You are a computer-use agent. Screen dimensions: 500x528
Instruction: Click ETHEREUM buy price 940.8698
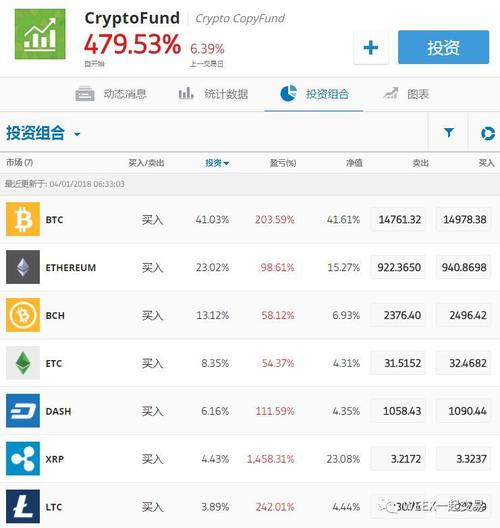pyautogui.click(x=463, y=267)
